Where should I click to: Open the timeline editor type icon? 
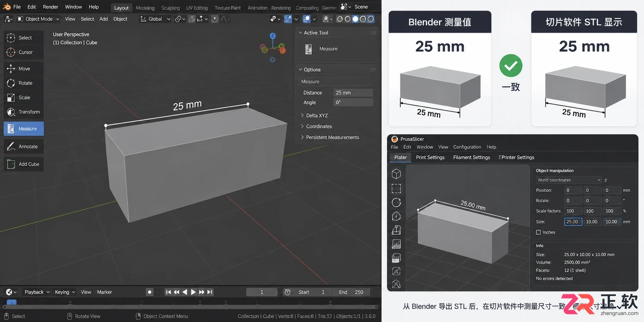click(x=11, y=292)
